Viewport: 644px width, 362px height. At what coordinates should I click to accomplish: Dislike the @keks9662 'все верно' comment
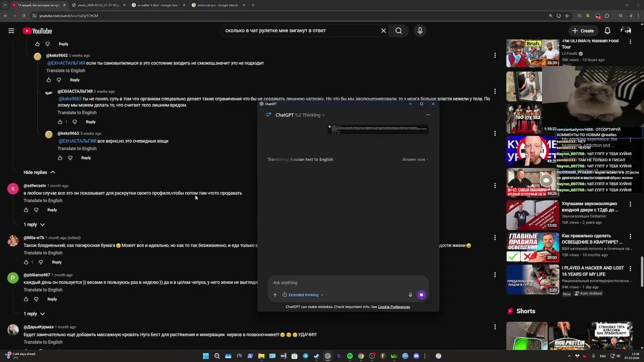coord(70,158)
